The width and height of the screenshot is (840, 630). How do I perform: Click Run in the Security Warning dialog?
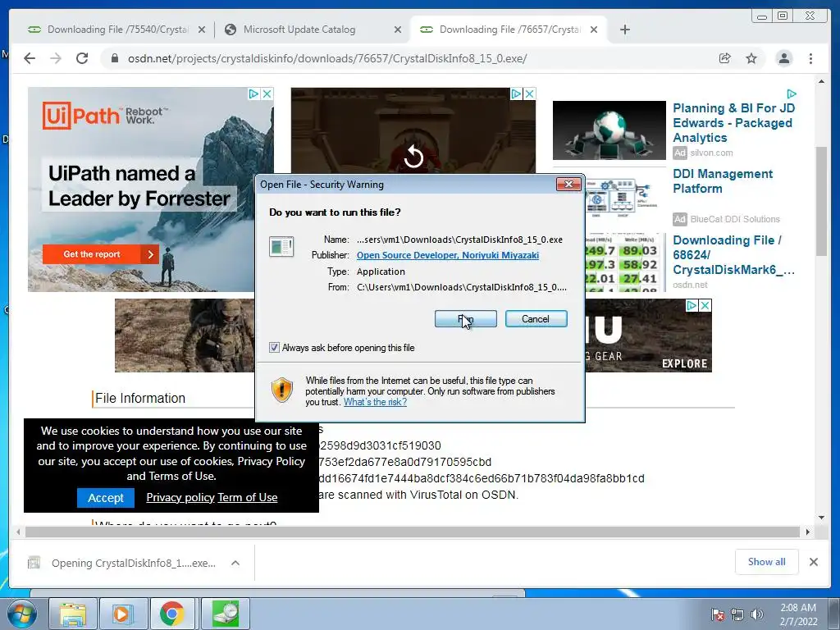point(466,319)
